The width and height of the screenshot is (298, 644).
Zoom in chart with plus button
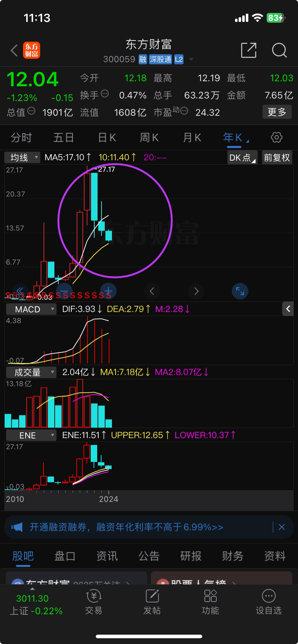tap(108, 291)
